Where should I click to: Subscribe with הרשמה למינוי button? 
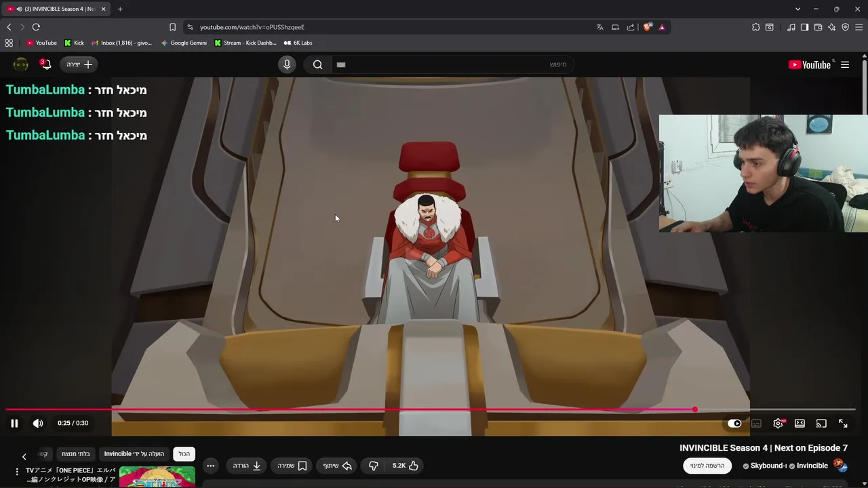[707, 466]
